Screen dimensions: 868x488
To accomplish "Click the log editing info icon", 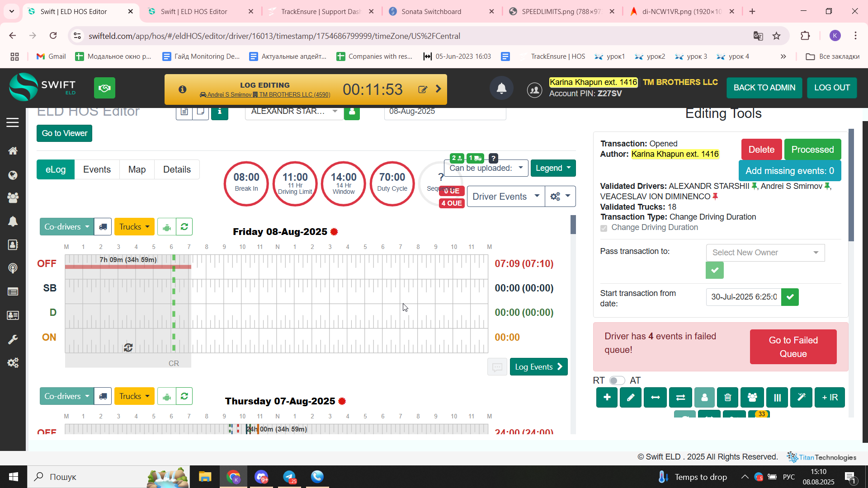I will (183, 89).
